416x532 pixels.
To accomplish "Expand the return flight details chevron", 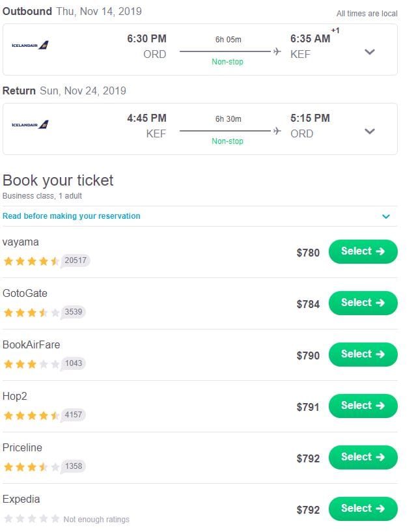I will point(370,131).
